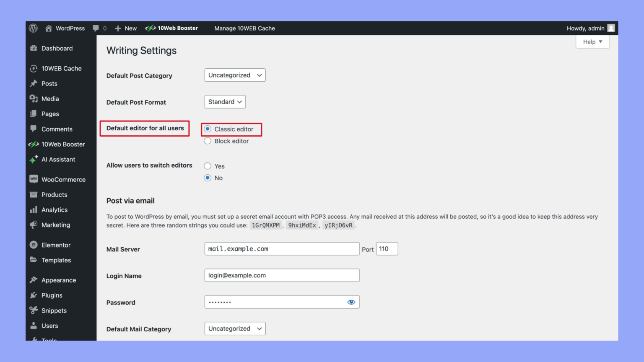This screenshot has width=644, height=362.
Task: Click the WooCommerce sidebar icon
Action: click(34, 179)
